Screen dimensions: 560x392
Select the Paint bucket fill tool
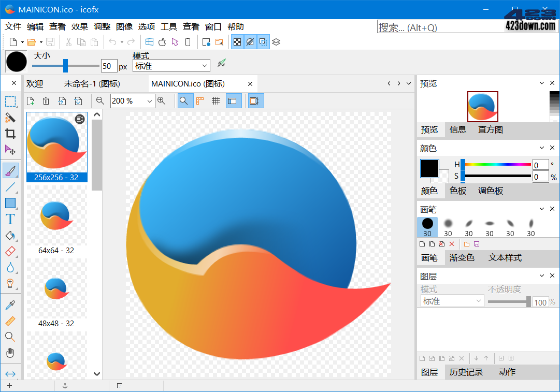click(10, 234)
